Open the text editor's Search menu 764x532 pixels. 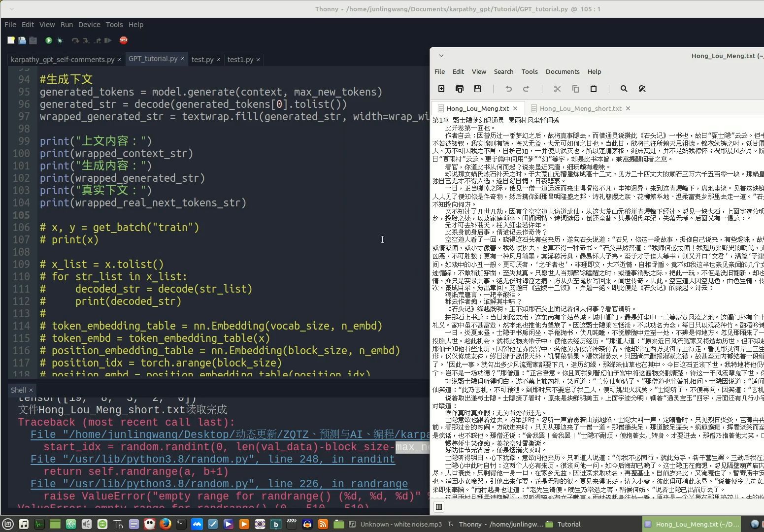tap(503, 71)
